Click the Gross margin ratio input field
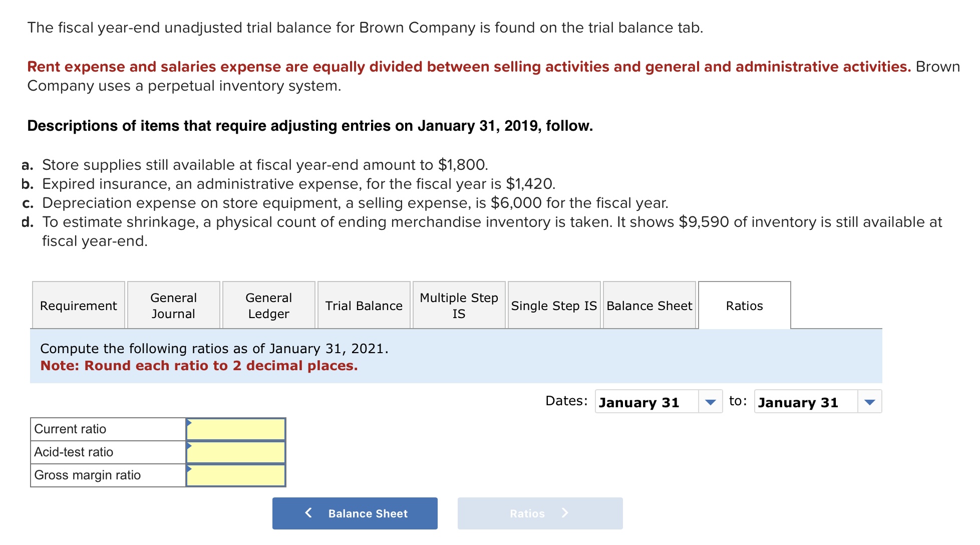 click(235, 475)
